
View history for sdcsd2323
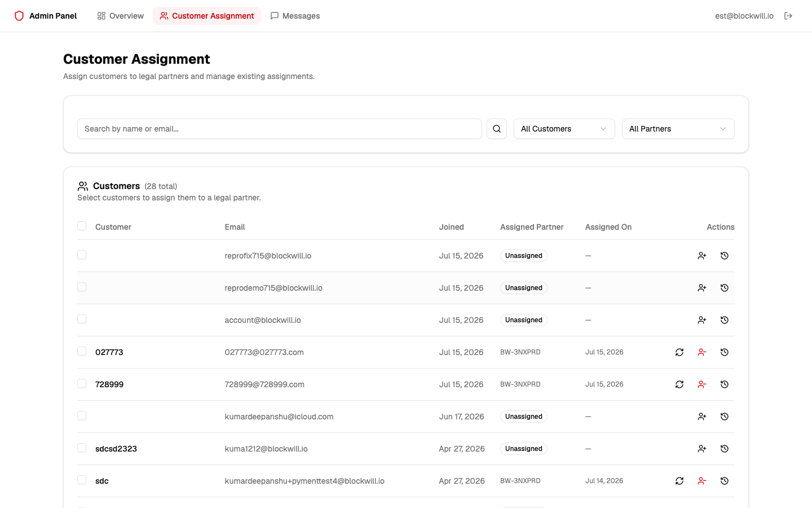click(x=725, y=449)
